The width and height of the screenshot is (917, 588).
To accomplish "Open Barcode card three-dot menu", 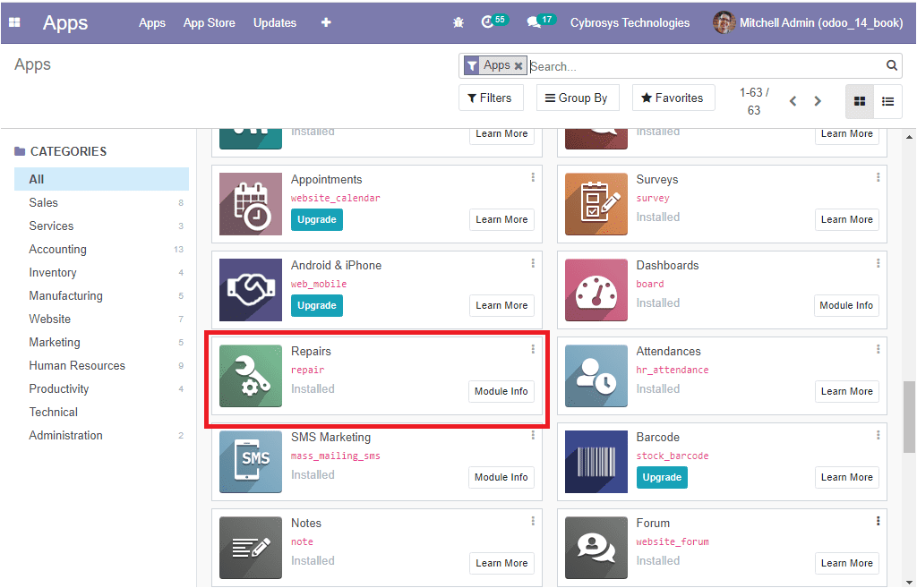I will click(878, 435).
